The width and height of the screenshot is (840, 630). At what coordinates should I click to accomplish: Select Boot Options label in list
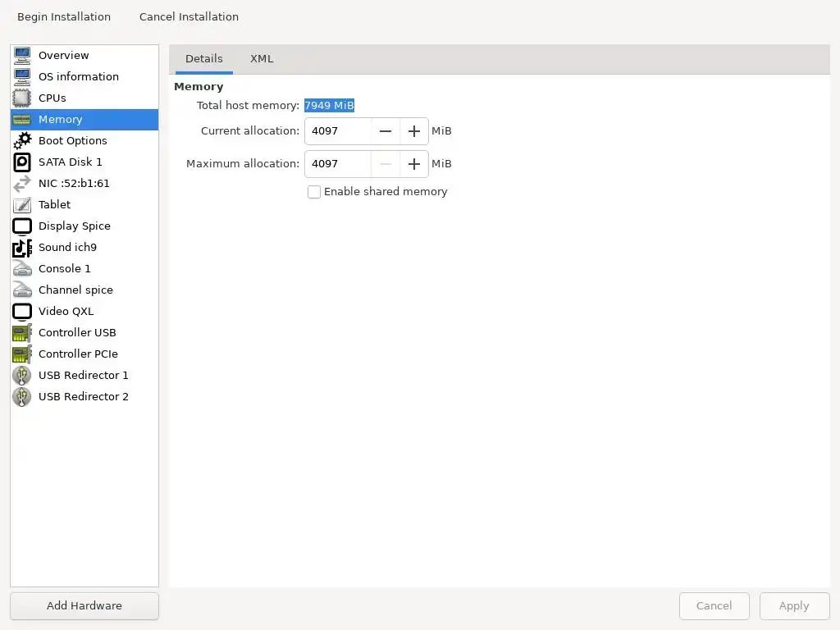tap(73, 141)
